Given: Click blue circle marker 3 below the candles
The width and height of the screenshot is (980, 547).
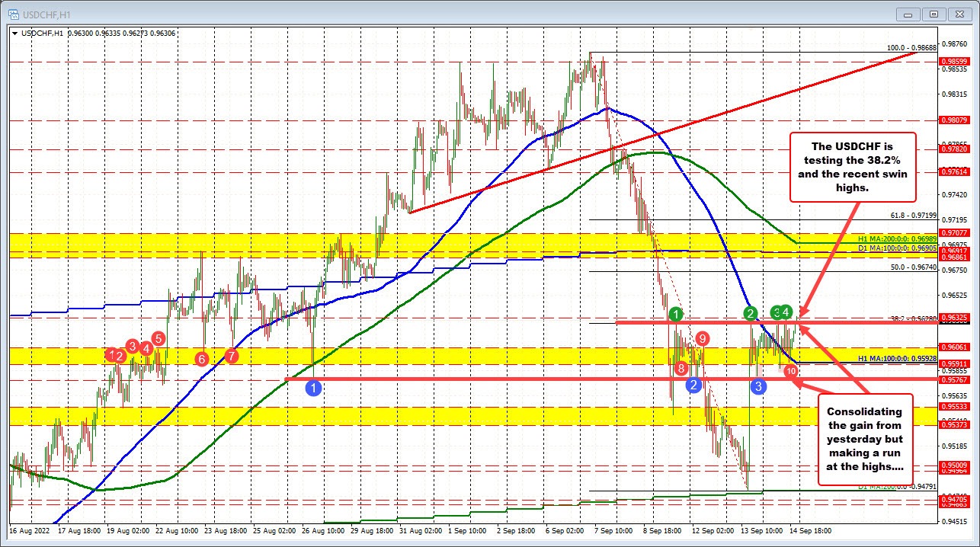Looking at the screenshot, I should (757, 387).
